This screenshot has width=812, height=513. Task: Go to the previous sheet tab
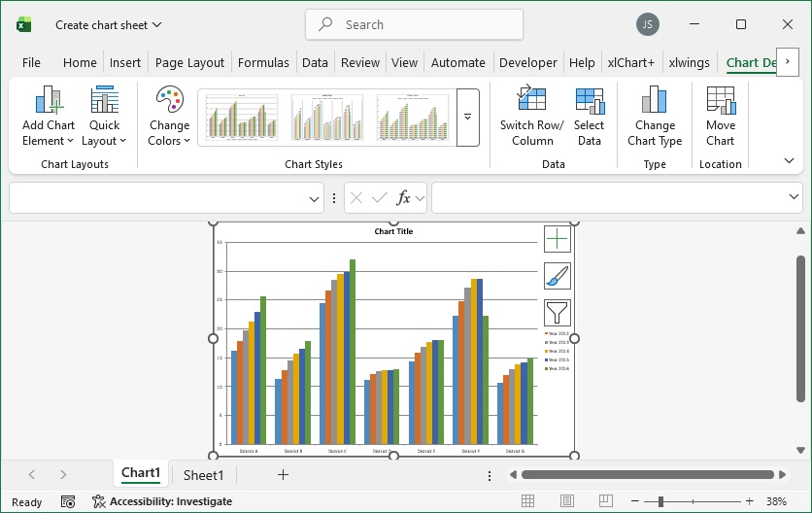tap(32, 475)
